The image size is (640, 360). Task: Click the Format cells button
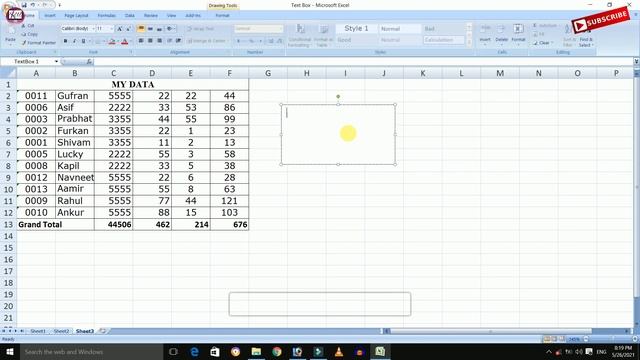(518, 34)
